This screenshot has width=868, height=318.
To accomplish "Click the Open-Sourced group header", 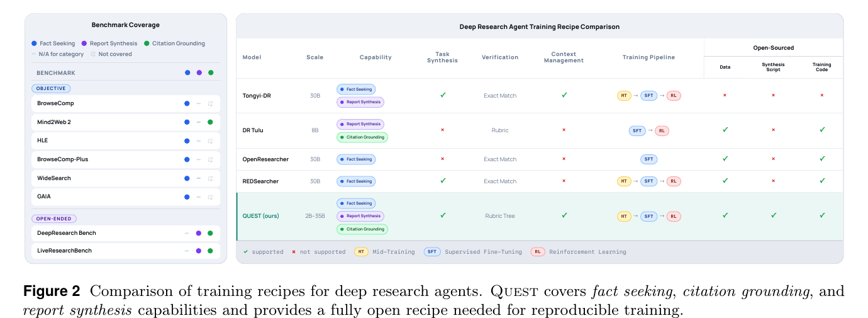I will point(774,48).
